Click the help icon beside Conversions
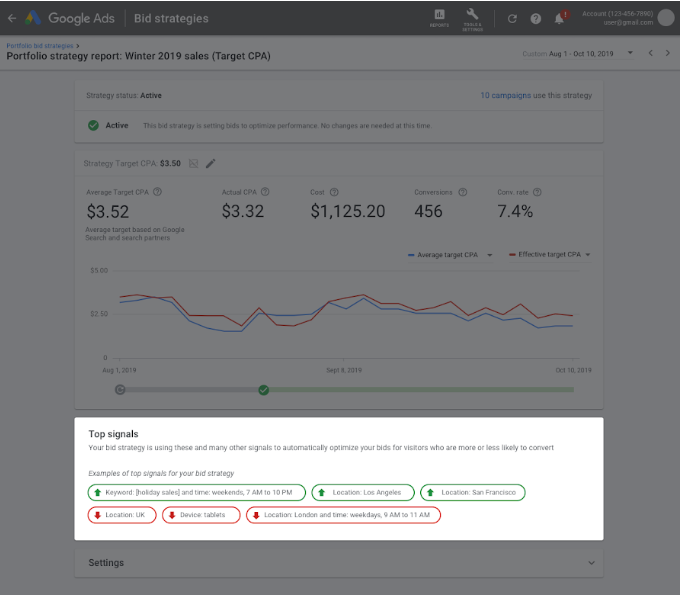The width and height of the screenshot is (680, 595). point(463,192)
